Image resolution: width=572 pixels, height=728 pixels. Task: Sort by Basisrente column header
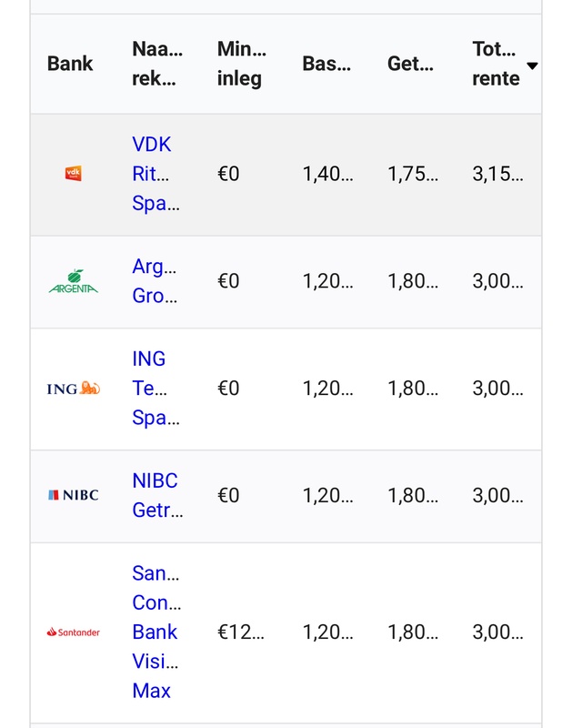click(x=327, y=64)
